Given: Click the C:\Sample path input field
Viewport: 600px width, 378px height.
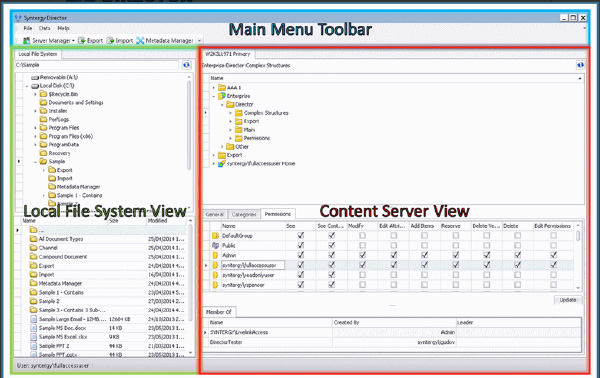Looking at the screenshot, I should 97,65.
